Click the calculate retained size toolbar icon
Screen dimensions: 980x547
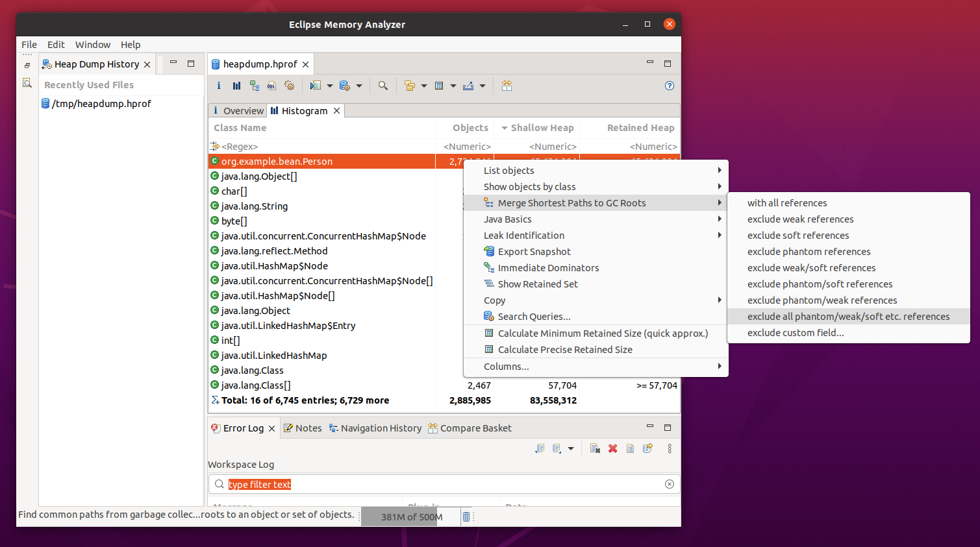(439, 86)
